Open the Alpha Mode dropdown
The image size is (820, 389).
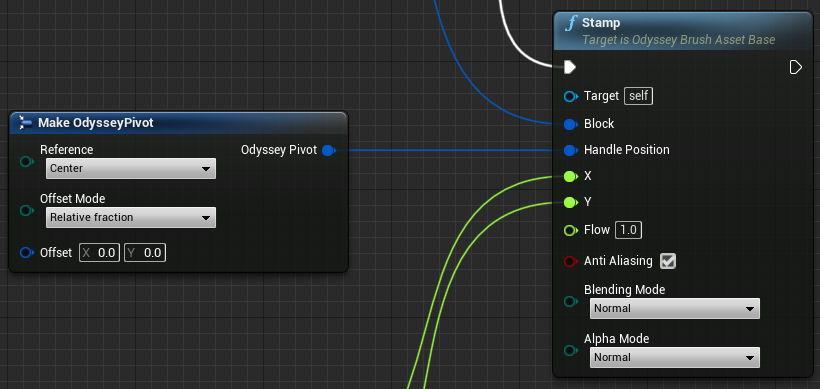[675, 358]
